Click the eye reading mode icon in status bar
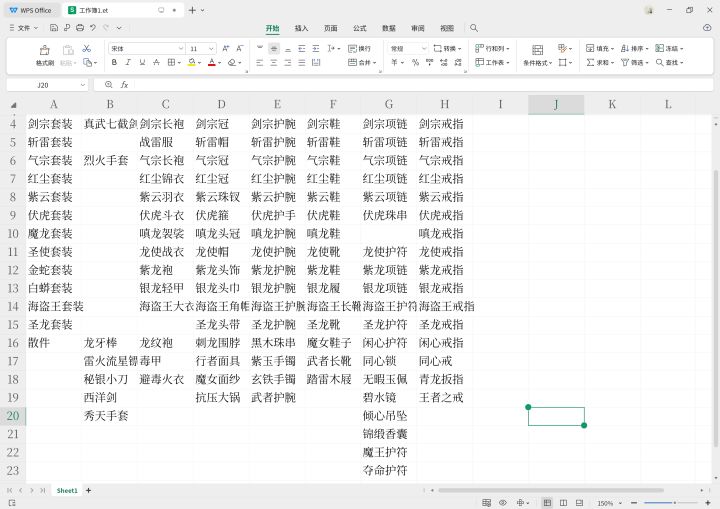 click(503, 503)
